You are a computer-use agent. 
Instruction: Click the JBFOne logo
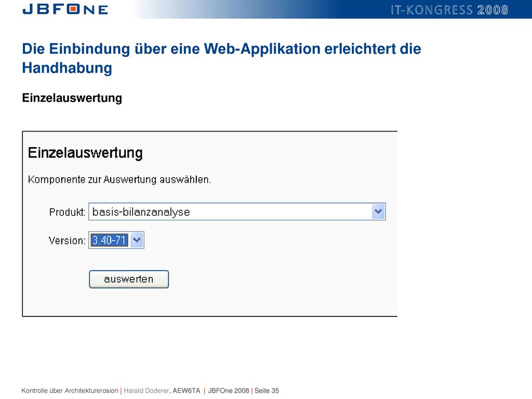pos(65,9)
